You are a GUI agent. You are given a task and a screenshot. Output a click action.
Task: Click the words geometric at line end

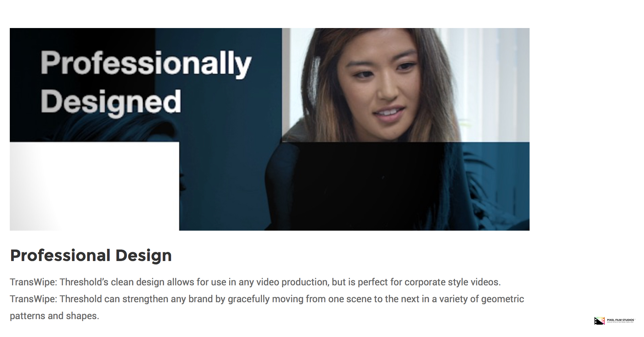pos(503,299)
